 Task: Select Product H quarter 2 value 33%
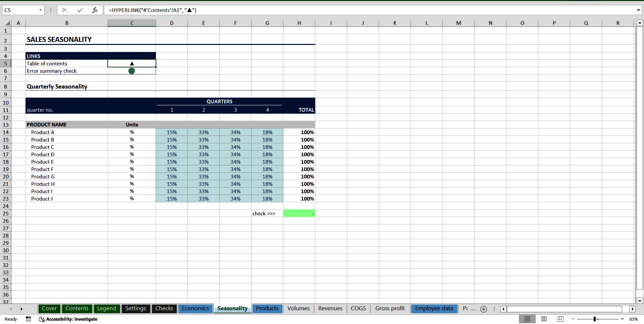[204, 184]
